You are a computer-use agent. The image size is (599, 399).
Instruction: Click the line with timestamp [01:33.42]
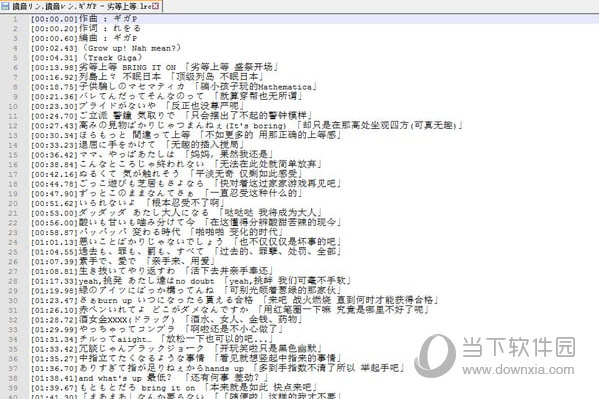click(176, 349)
